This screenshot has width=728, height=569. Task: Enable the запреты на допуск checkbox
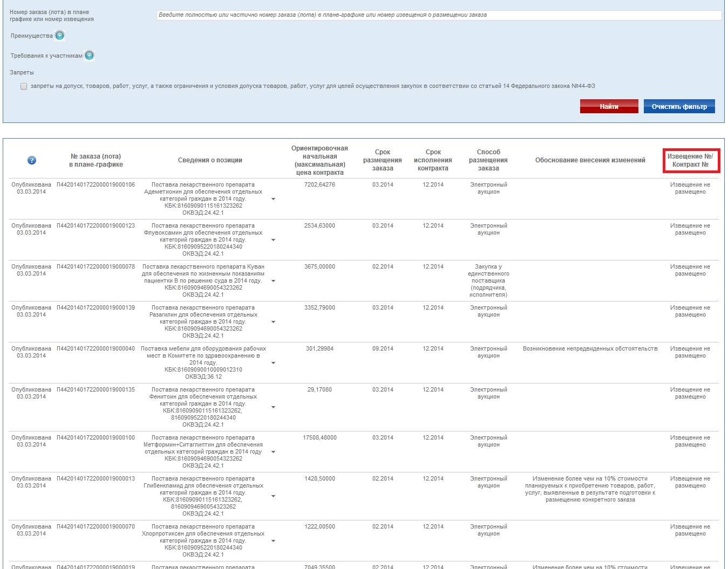pos(24,86)
